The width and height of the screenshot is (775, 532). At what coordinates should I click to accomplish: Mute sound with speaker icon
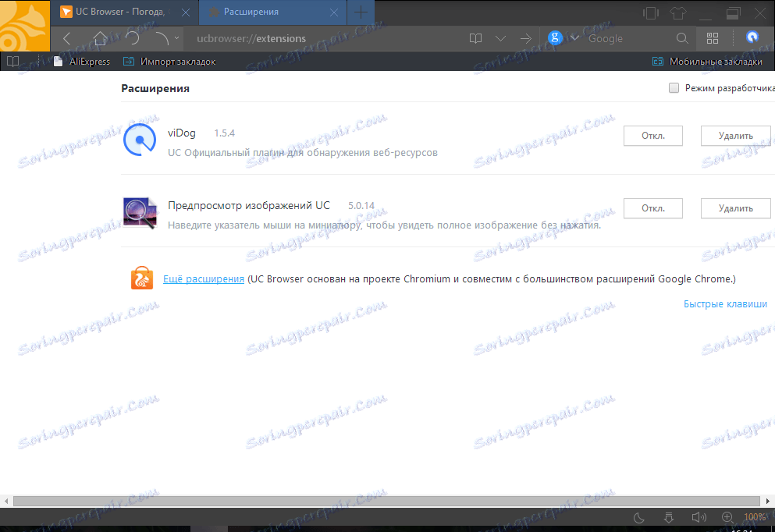click(x=699, y=517)
